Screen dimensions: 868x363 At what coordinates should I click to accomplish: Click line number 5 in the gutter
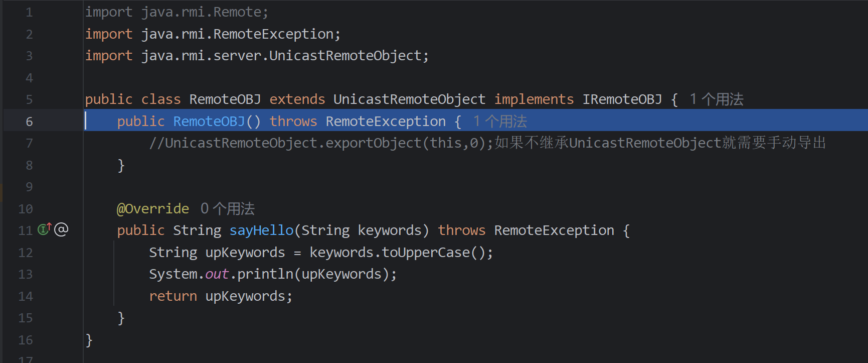[29, 99]
